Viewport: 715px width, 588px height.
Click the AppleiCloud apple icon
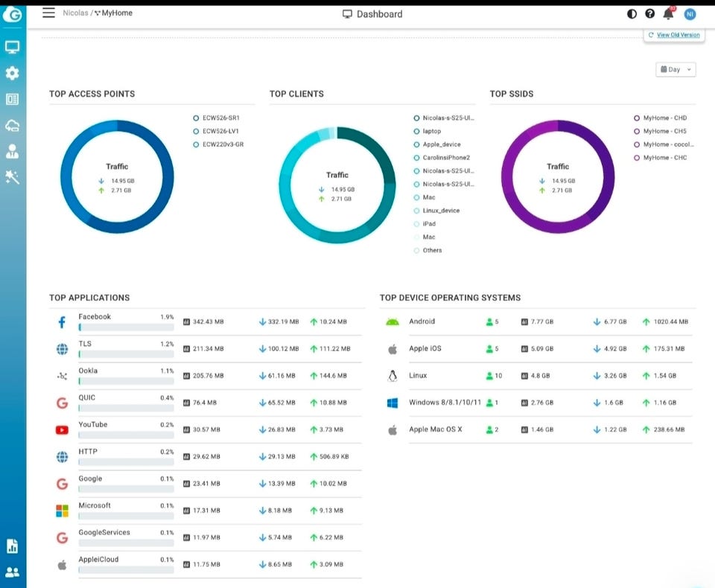62,565
